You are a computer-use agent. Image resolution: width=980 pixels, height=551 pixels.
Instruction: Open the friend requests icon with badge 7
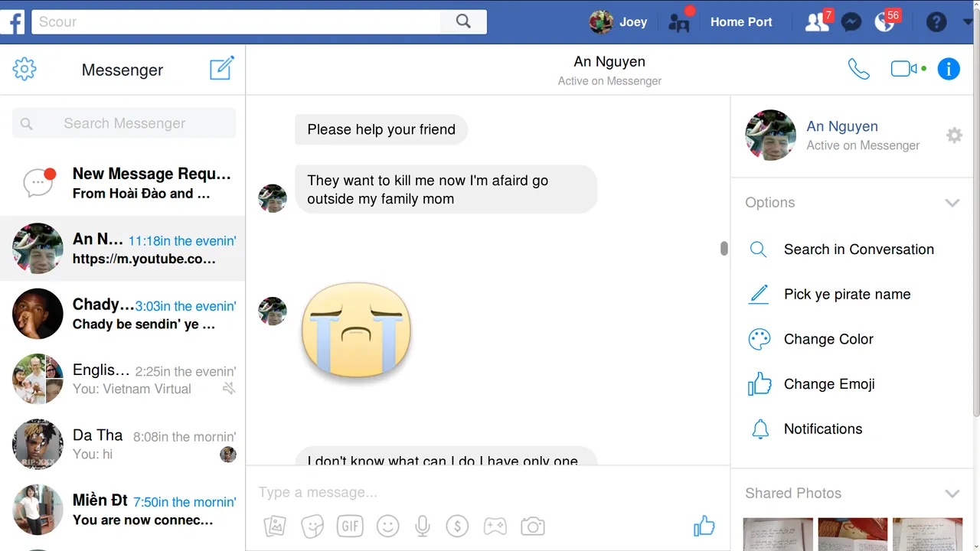click(x=817, y=21)
